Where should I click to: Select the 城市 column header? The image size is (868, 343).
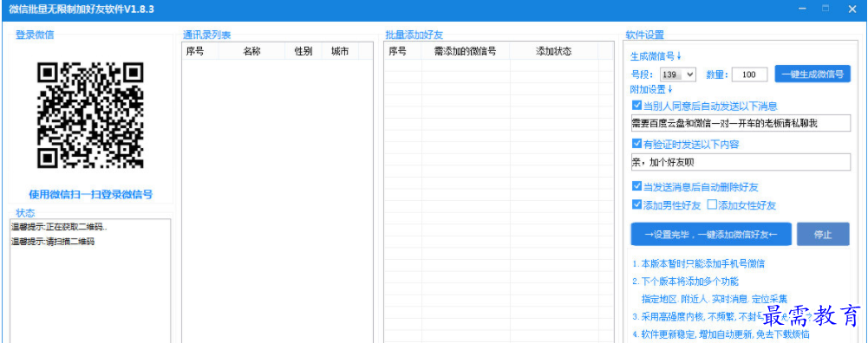(340, 51)
